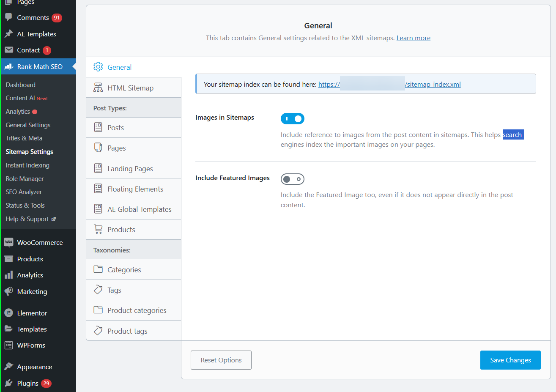
Task: Click the "Include Featured Images" label
Action: (x=233, y=178)
